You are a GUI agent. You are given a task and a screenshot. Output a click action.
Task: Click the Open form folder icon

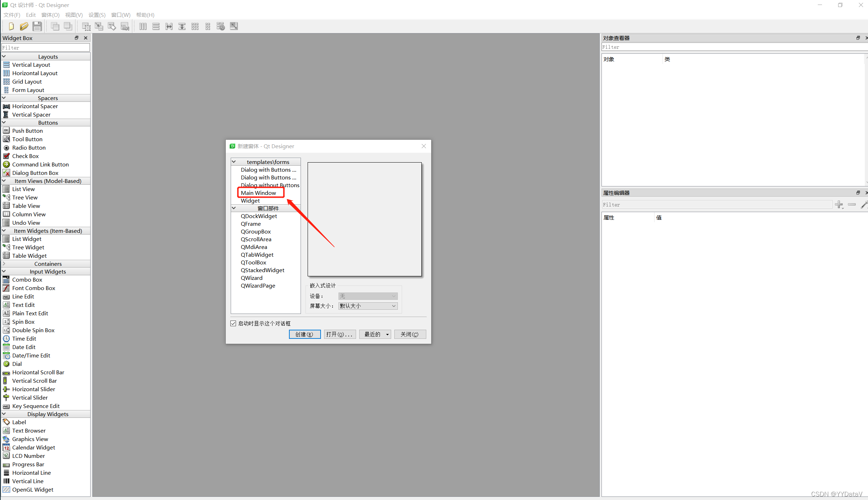tap(24, 26)
